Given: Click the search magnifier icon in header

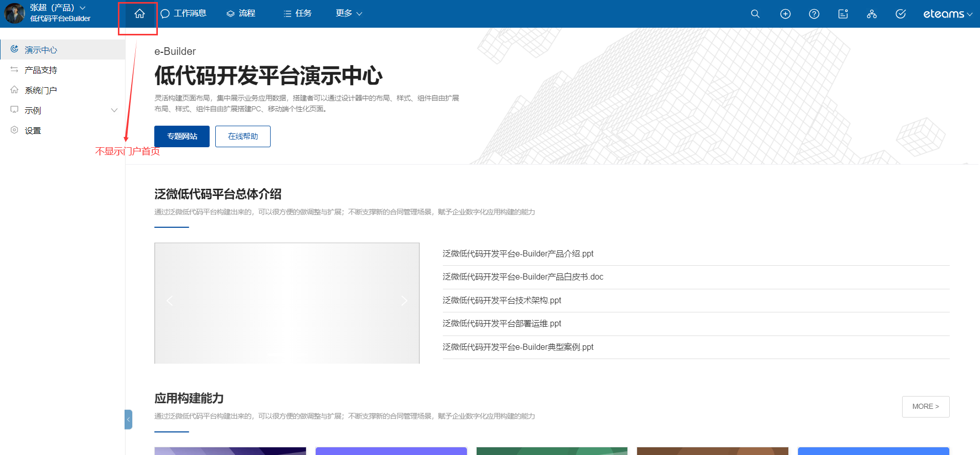Looking at the screenshot, I should (755, 14).
